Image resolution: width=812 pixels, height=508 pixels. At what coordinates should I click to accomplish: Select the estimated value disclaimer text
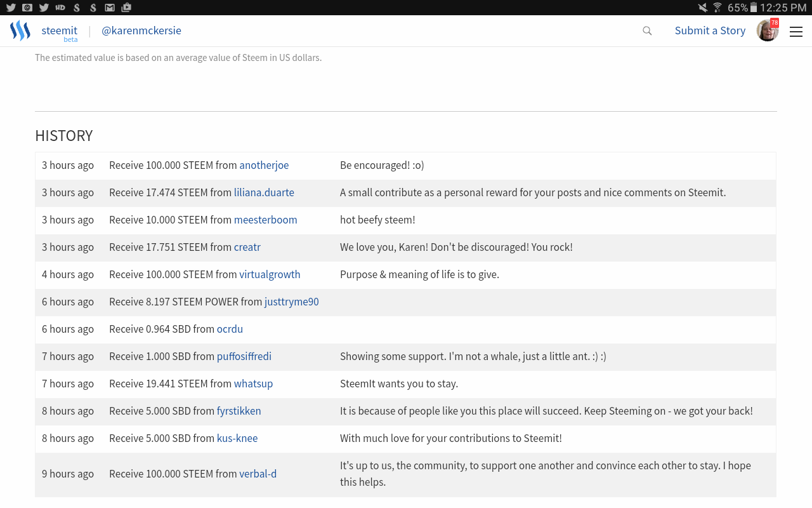pos(178,58)
